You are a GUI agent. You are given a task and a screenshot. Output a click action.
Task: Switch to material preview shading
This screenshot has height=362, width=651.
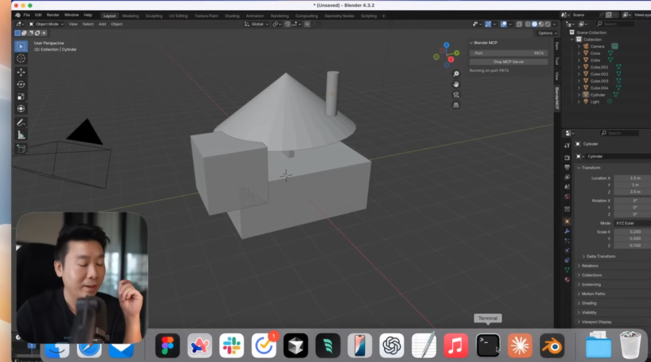click(541, 24)
